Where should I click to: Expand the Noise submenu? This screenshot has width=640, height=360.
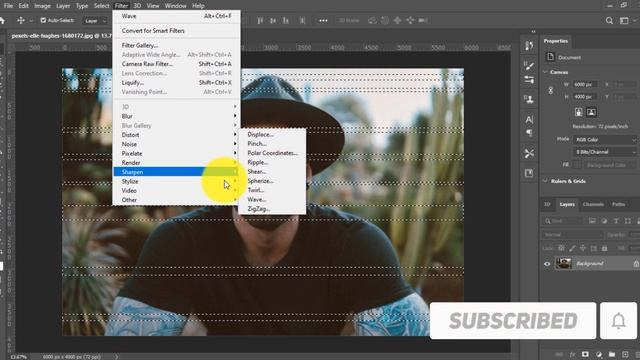176,144
